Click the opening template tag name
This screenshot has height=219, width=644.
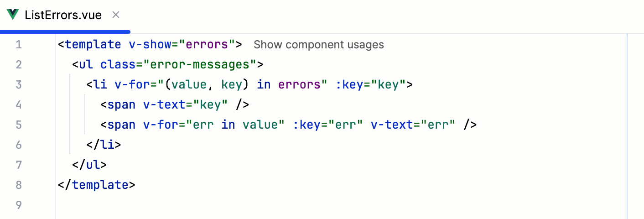(93, 45)
